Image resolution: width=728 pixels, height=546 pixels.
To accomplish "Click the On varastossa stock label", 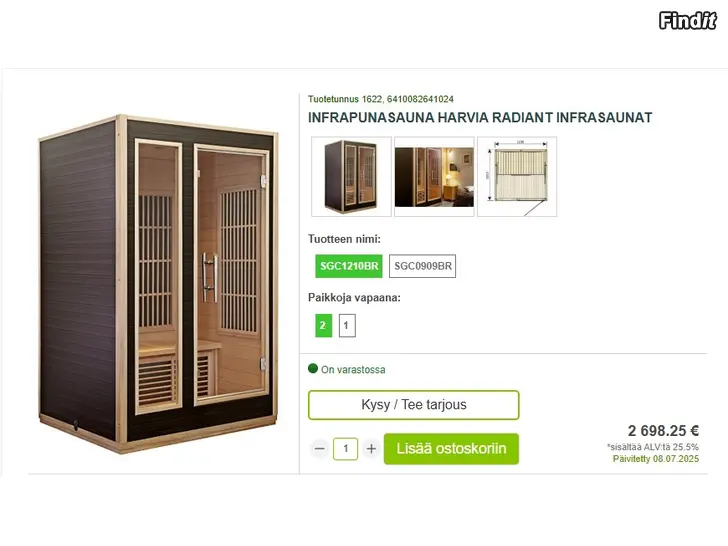I will point(353,370).
